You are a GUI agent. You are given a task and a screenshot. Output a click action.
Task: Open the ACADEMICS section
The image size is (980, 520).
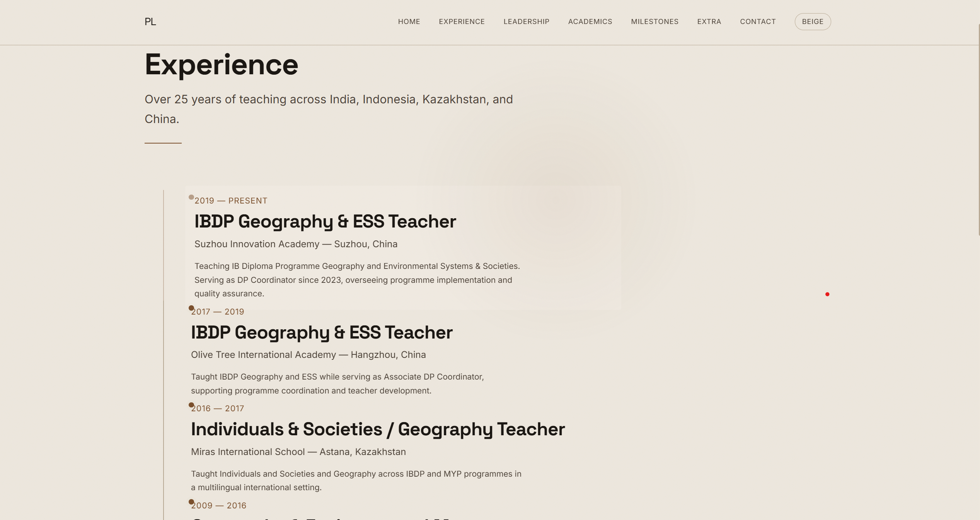pyautogui.click(x=590, y=21)
